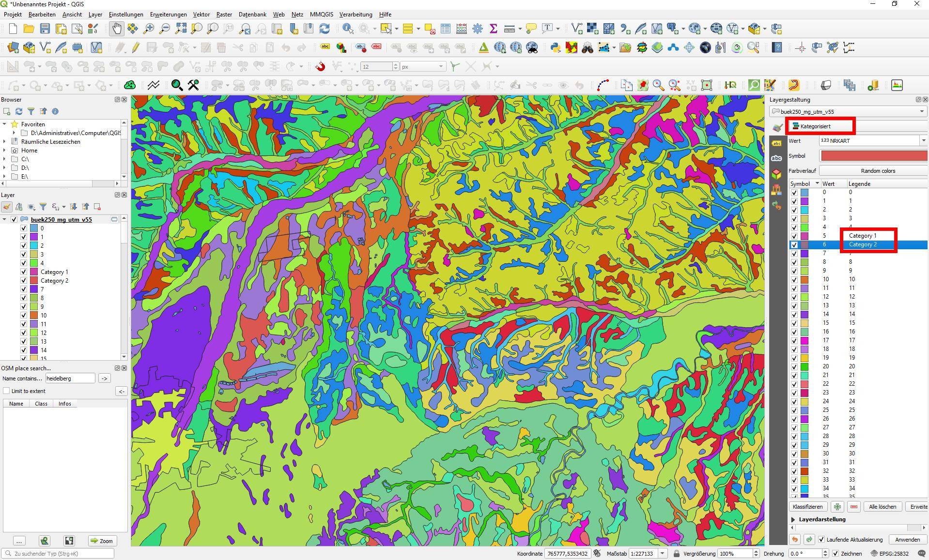Open a project using the folder icon
Image resolution: width=929 pixels, height=560 pixels.
tap(29, 29)
